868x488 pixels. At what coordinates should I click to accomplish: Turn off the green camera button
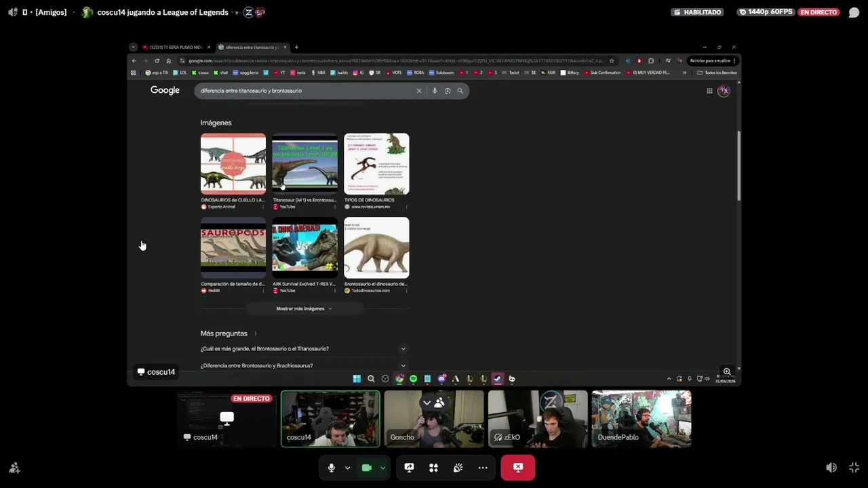tap(367, 468)
